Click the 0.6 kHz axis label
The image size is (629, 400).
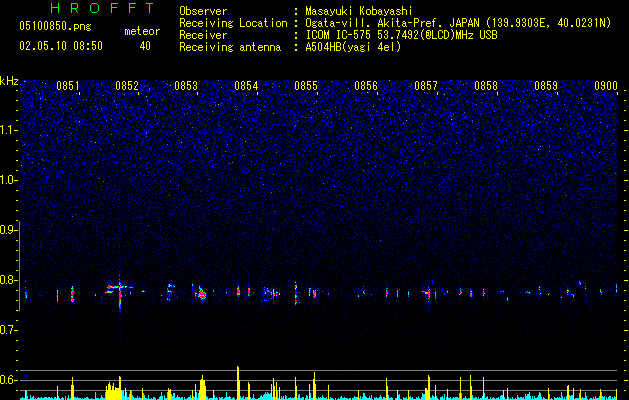[8, 380]
